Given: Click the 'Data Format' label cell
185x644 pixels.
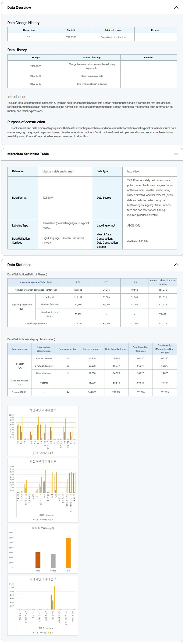Looking at the screenshot, I should (x=19, y=198).
